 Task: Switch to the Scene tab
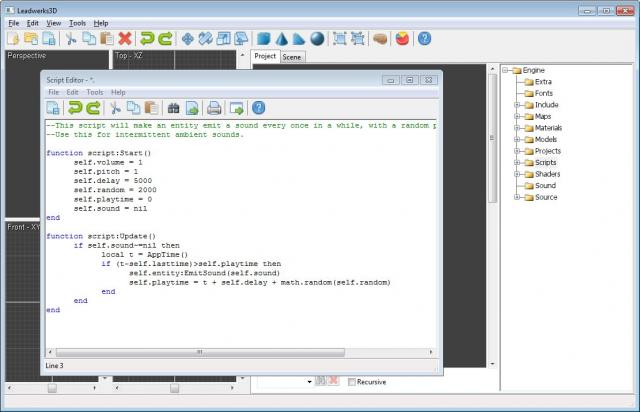[x=292, y=57]
